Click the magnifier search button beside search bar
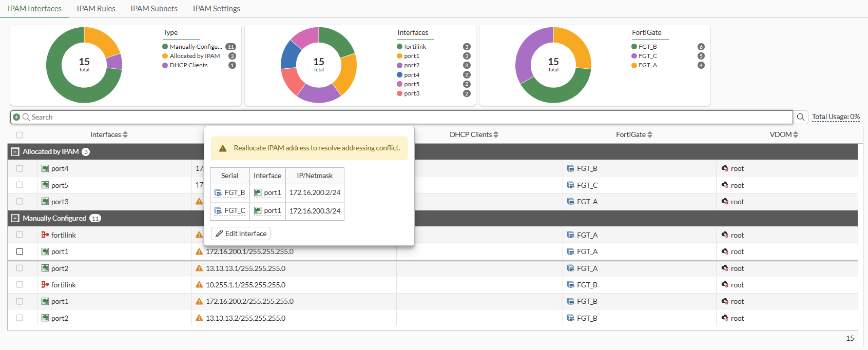Viewport: 868px width, 350px height. pos(800,117)
